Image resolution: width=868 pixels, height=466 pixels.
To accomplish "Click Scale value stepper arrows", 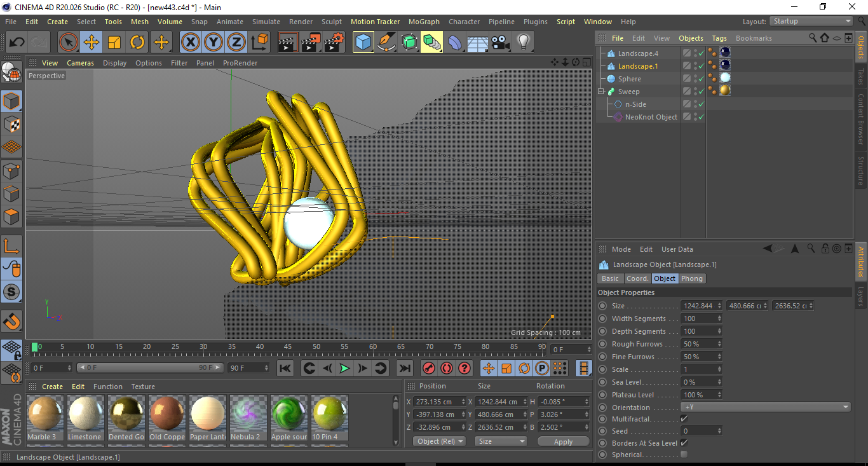I will point(719,369).
